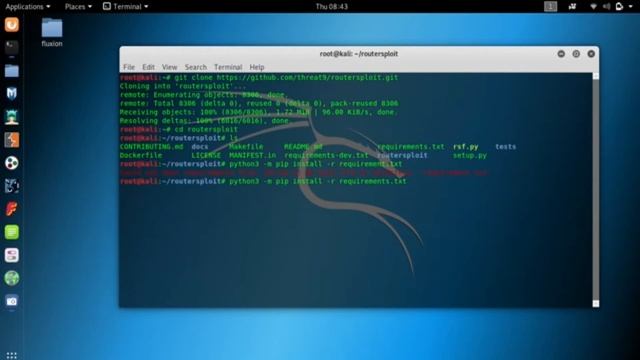Viewport: 640px width, 360px height.
Task: Launch Burp Suite from the dock
Action: click(11, 140)
